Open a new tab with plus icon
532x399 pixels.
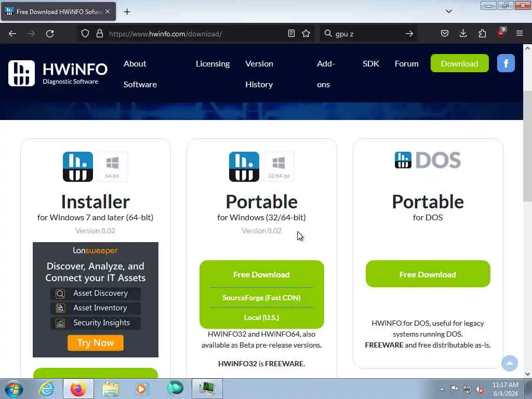tap(127, 12)
